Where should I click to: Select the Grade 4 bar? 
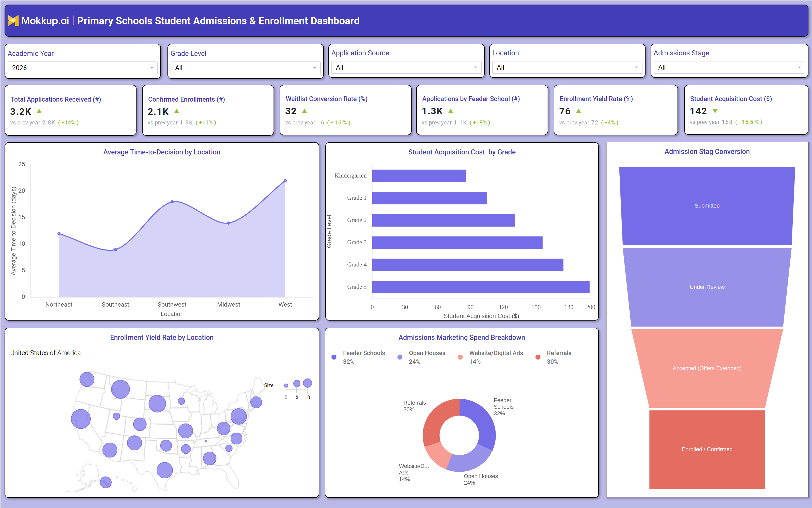(468, 265)
